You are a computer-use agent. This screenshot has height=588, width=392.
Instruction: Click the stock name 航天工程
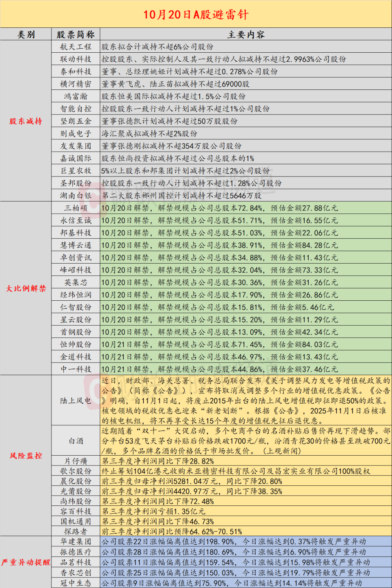click(76, 46)
